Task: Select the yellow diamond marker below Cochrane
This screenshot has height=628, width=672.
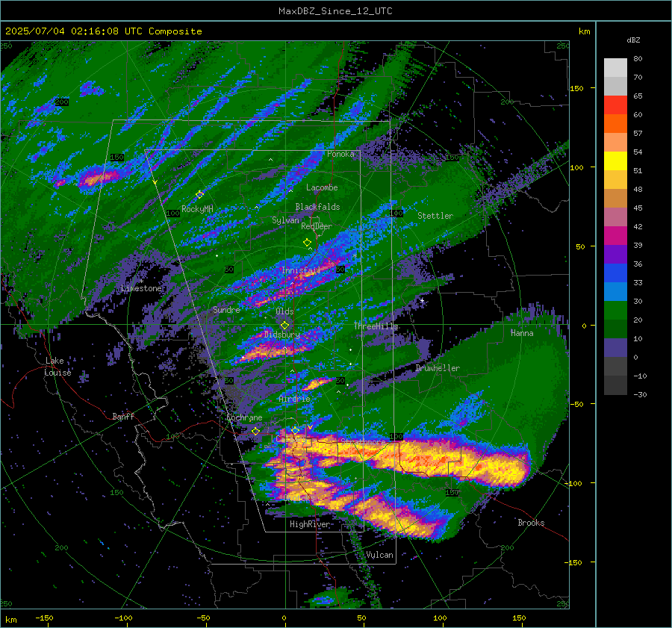Action: click(255, 431)
